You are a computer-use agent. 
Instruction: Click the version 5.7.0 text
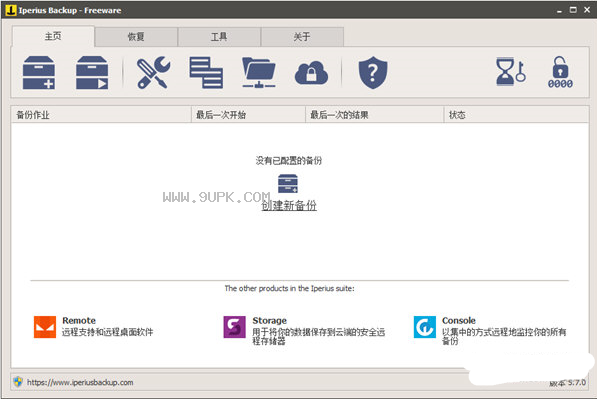(567, 382)
